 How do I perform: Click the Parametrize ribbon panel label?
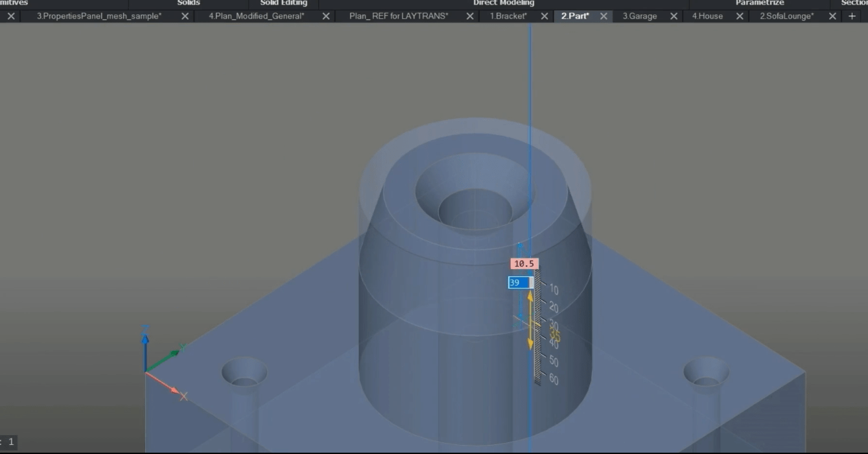[x=760, y=3]
